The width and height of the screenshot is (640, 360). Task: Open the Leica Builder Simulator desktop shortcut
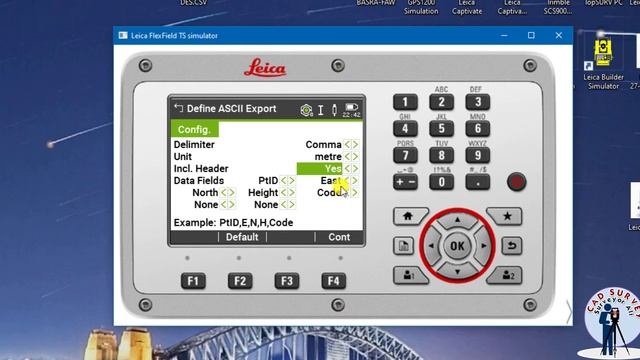coord(603,64)
